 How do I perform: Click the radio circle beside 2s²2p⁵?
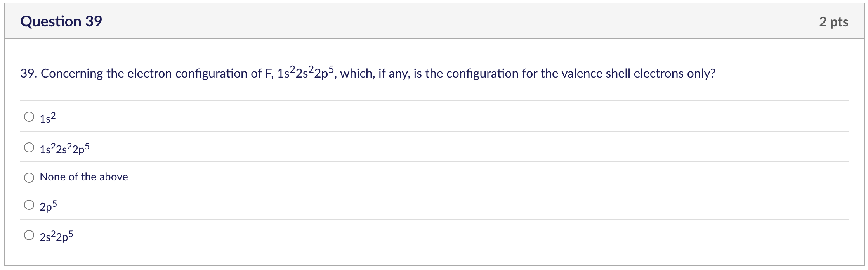[x=29, y=234]
